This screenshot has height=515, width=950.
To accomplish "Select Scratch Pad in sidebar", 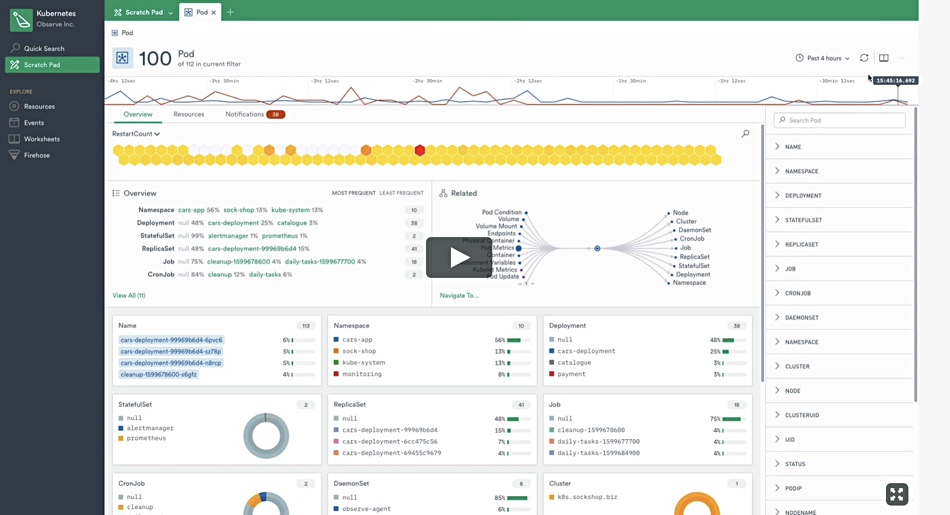I will point(51,64).
